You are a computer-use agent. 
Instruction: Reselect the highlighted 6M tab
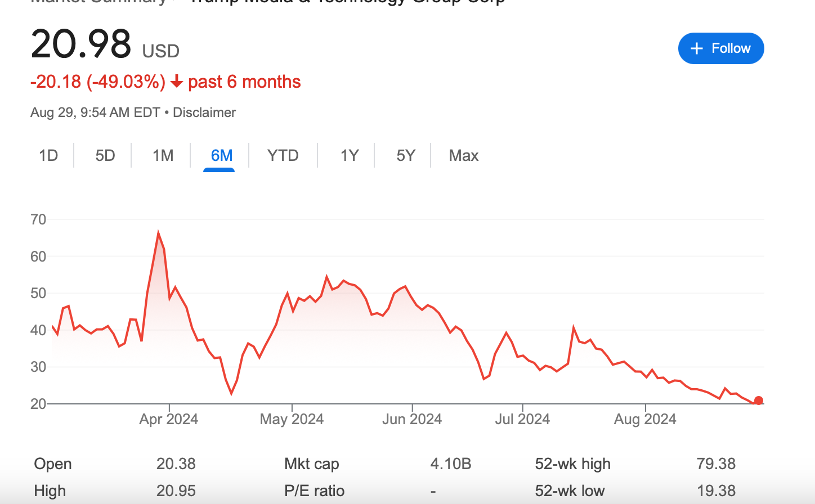click(221, 155)
